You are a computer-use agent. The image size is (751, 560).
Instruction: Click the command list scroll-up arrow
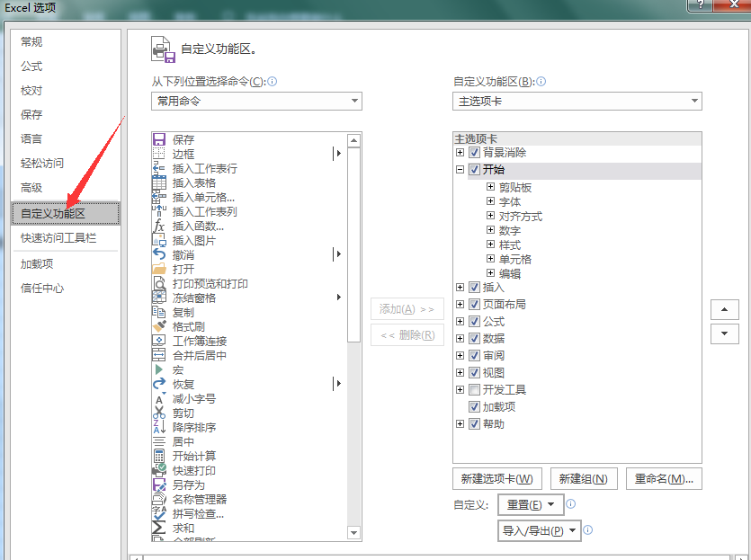(x=354, y=140)
